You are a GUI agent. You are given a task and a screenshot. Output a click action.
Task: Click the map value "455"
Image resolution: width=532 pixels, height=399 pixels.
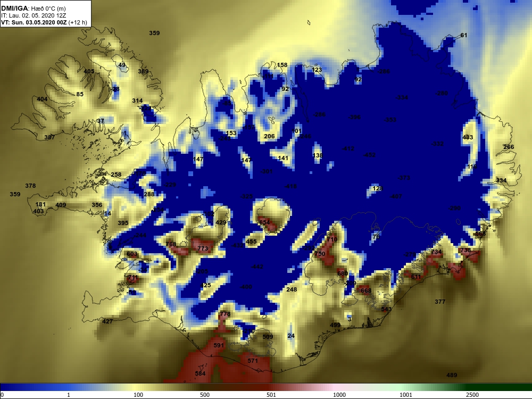252,242
